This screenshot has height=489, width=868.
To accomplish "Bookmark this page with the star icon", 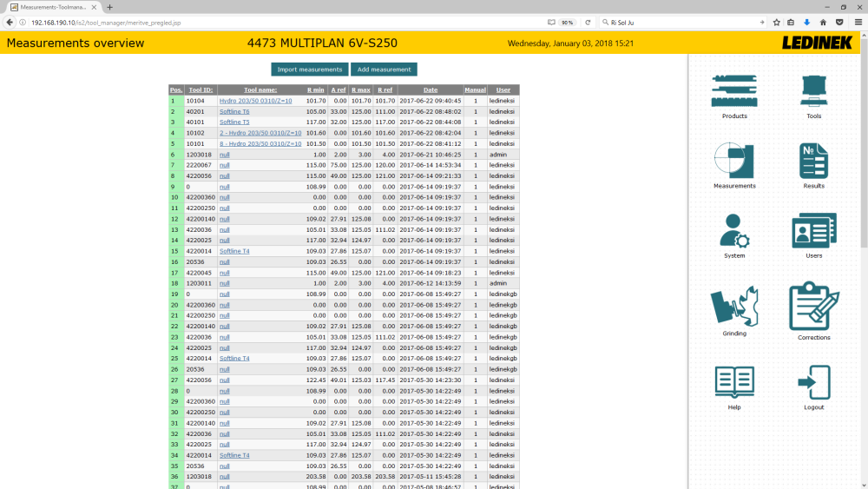I will 777,23.
